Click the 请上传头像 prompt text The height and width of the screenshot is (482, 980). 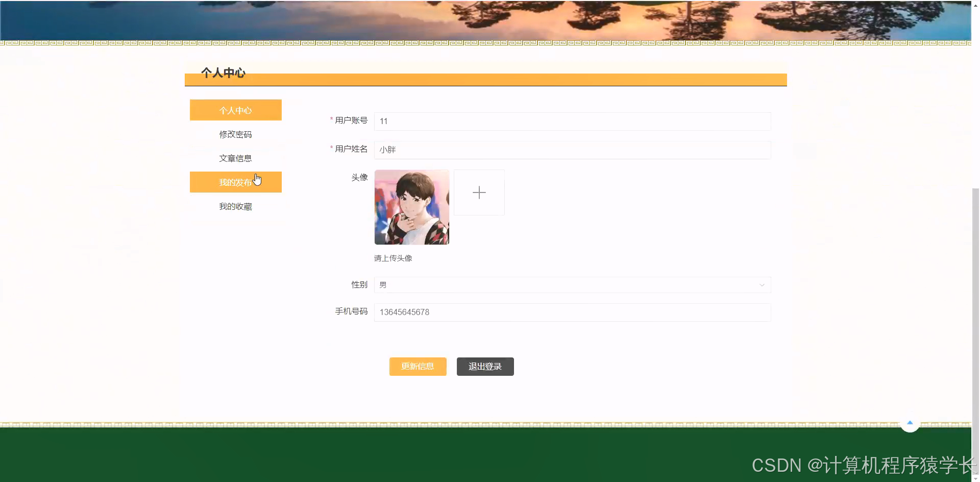click(393, 258)
